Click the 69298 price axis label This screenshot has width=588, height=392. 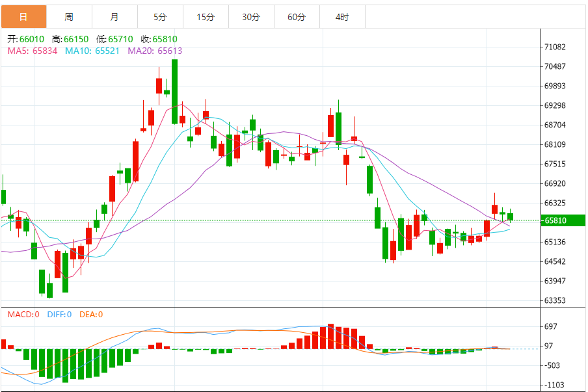coord(555,105)
